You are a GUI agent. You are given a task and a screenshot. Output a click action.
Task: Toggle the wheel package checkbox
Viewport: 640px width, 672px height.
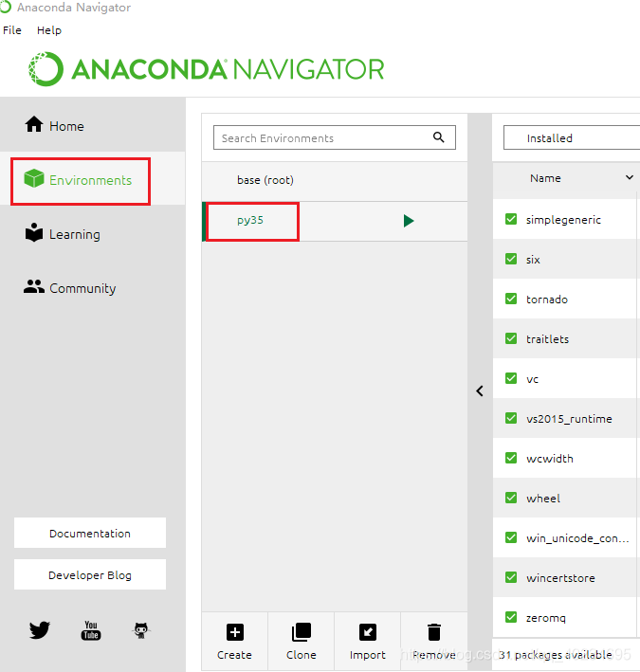(x=511, y=498)
